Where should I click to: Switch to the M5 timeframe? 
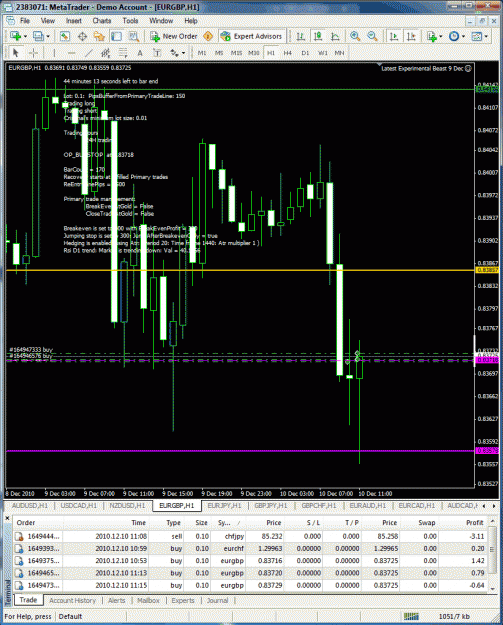click(219, 53)
